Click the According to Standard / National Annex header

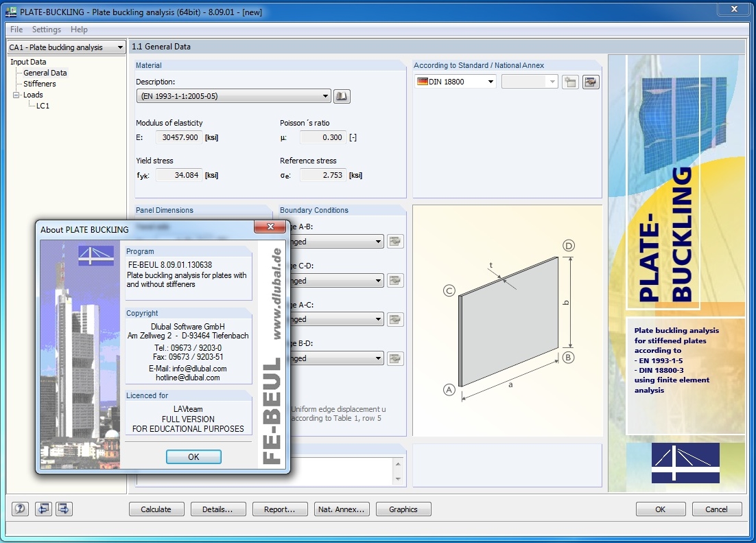pyautogui.click(x=479, y=66)
